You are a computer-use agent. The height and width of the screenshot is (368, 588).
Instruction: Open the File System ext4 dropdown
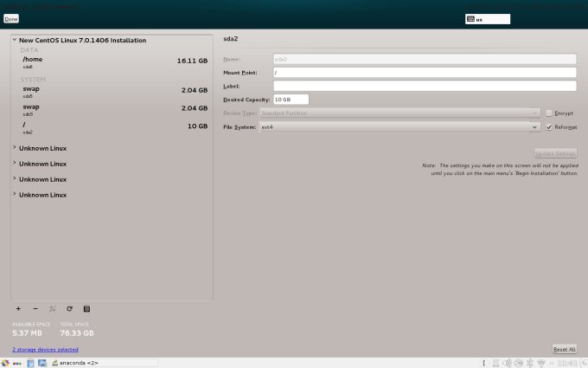399,127
